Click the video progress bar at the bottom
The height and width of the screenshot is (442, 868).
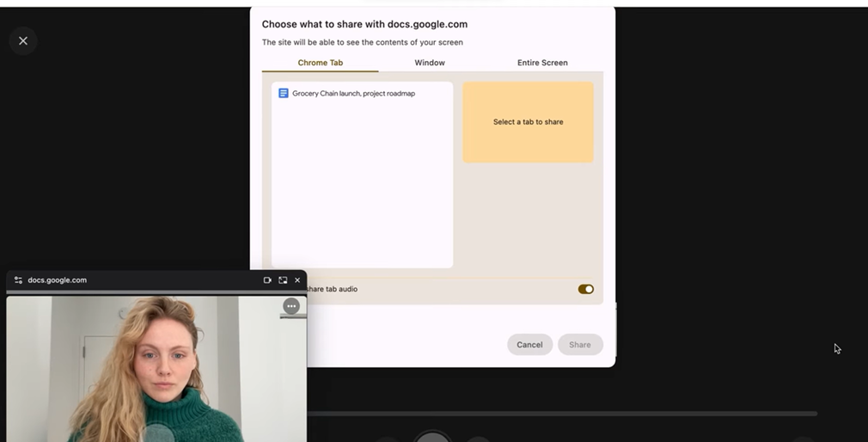point(559,414)
